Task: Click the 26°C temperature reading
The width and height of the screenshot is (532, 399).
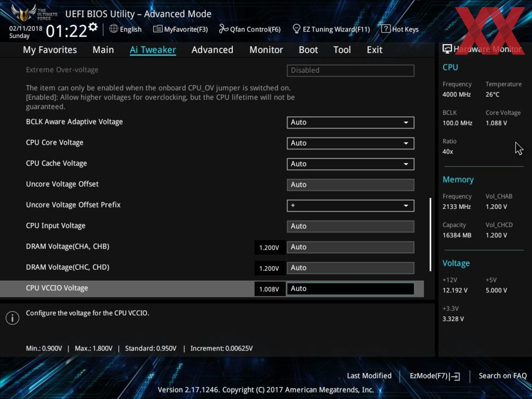Action: (x=492, y=94)
